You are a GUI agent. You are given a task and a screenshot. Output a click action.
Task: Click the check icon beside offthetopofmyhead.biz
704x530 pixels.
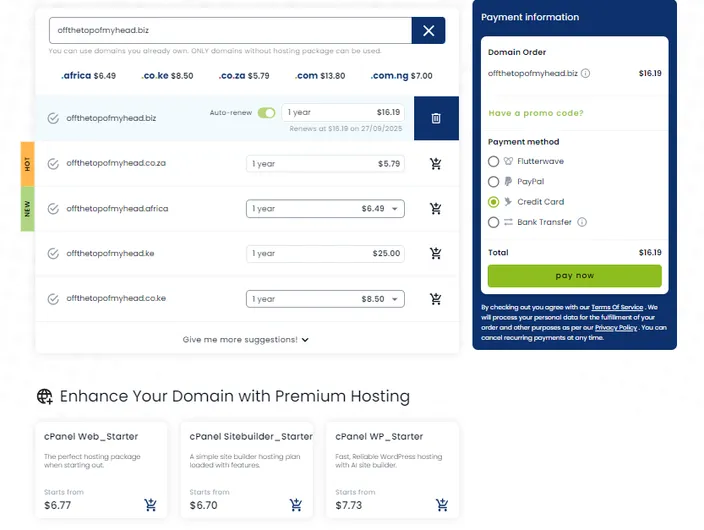(x=53, y=118)
